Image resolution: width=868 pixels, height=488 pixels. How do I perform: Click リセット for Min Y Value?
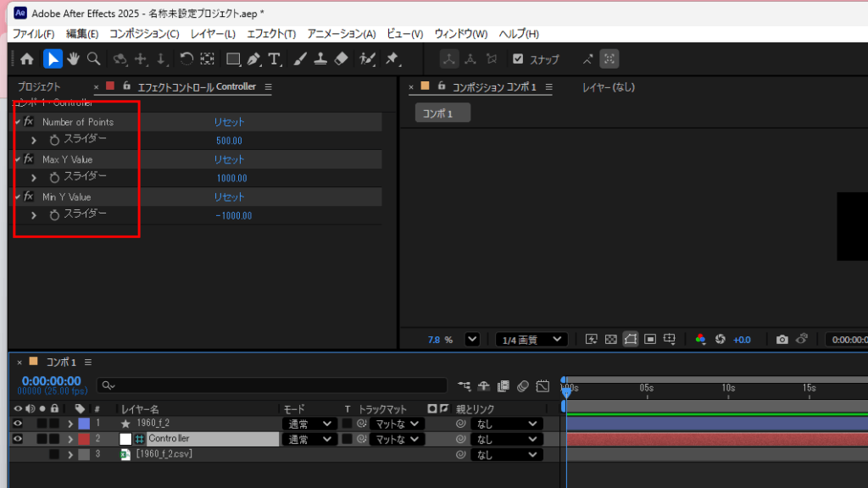(x=229, y=197)
